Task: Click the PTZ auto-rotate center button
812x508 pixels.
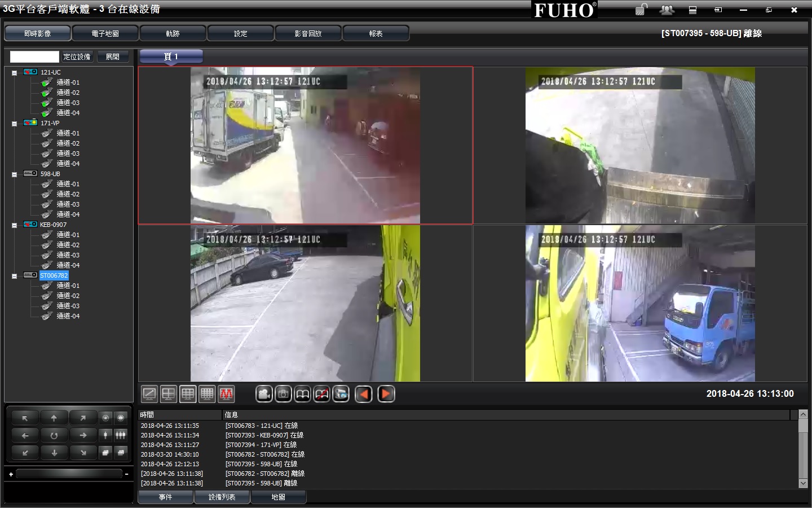Action: [54, 435]
